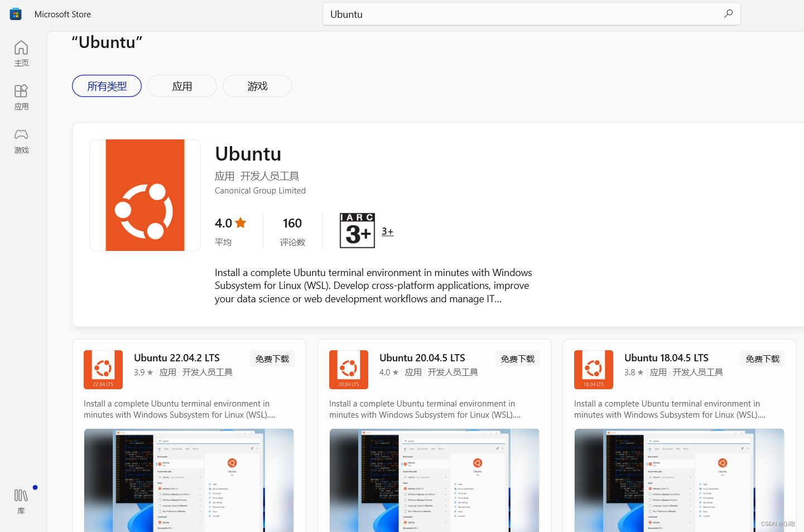Open the Ubuntu 22.04.2 LTS app icon
The image size is (804, 532).
103,369
